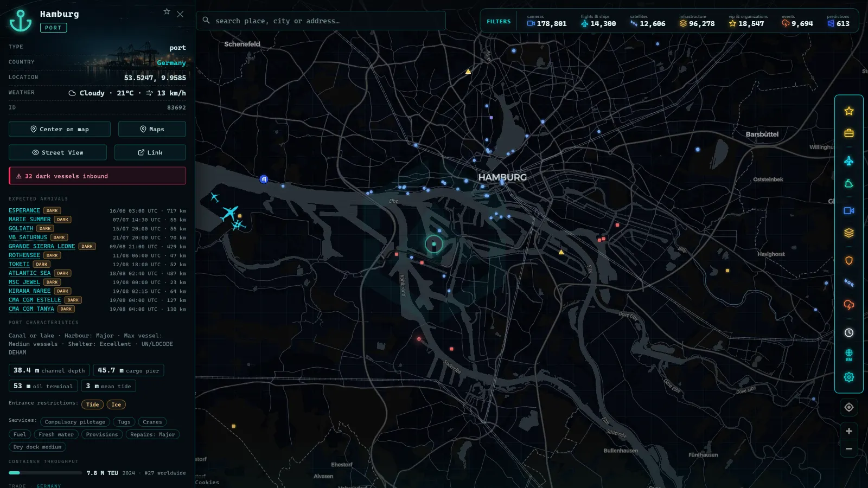Toggle the airplane flights layer icon
This screenshot has width=868, height=488.
[x=849, y=161]
